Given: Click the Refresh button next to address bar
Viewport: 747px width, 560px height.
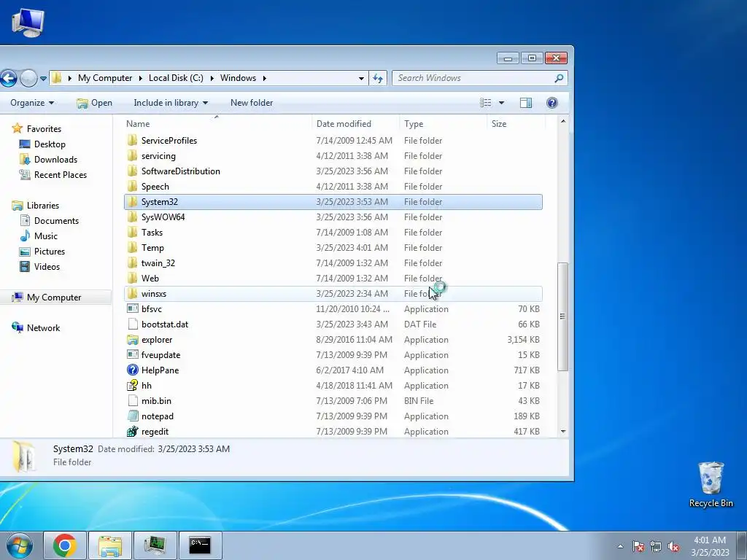Looking at the screenshot, I should point(378,79).
